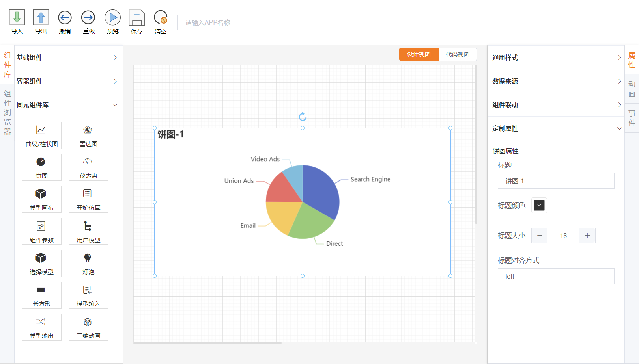The height and width of the screenshot is (364, 639).
Task: Open the 事件 side tab
Action: pyautogui.click(x=632, y=118)
